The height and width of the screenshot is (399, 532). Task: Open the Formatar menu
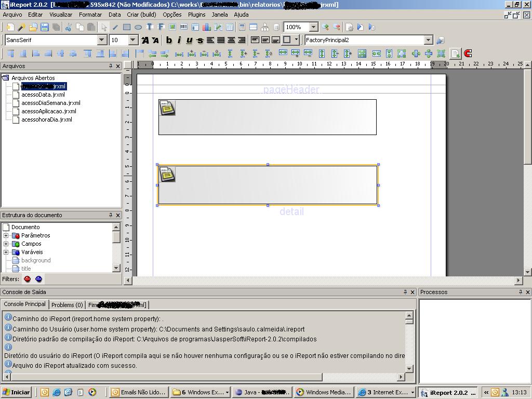click(x=90, y=15)
